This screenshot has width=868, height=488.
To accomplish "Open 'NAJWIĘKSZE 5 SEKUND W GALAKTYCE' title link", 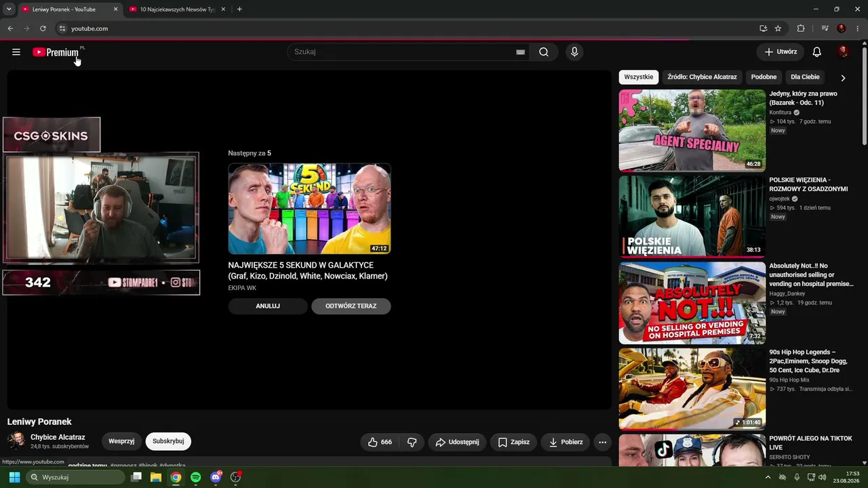I will pyautogui.click(x=308, y=270).
